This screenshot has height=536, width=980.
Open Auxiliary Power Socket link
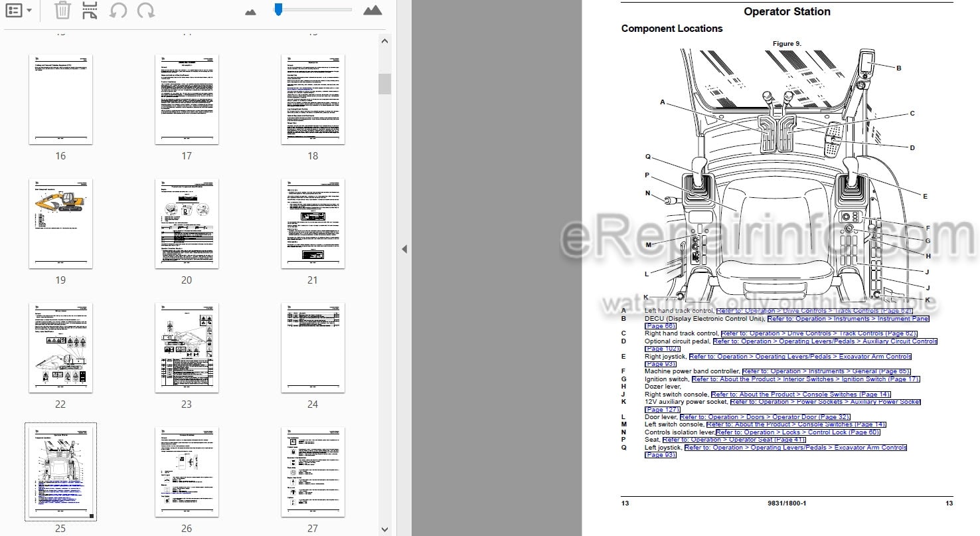825,402
